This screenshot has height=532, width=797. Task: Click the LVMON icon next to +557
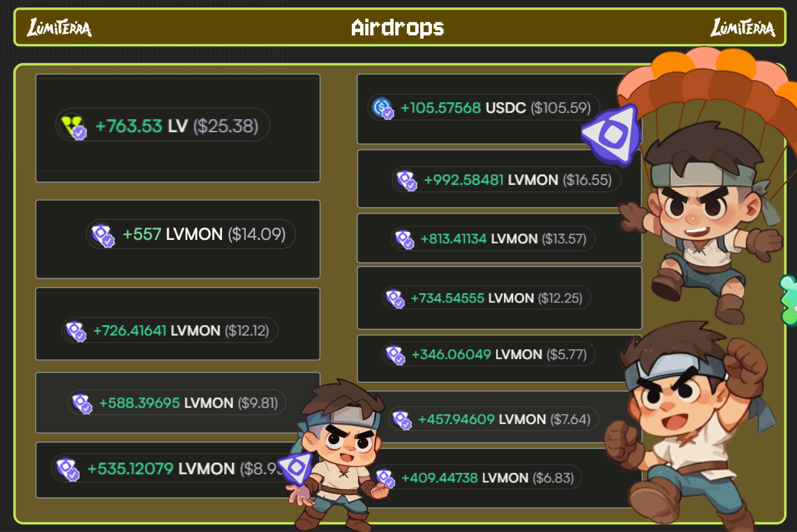coord(103,235)
